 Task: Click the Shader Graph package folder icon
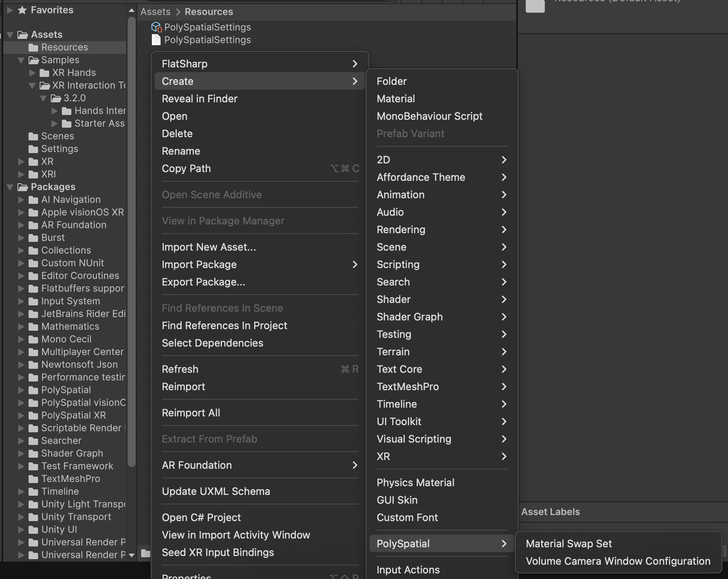coord(34,454)
